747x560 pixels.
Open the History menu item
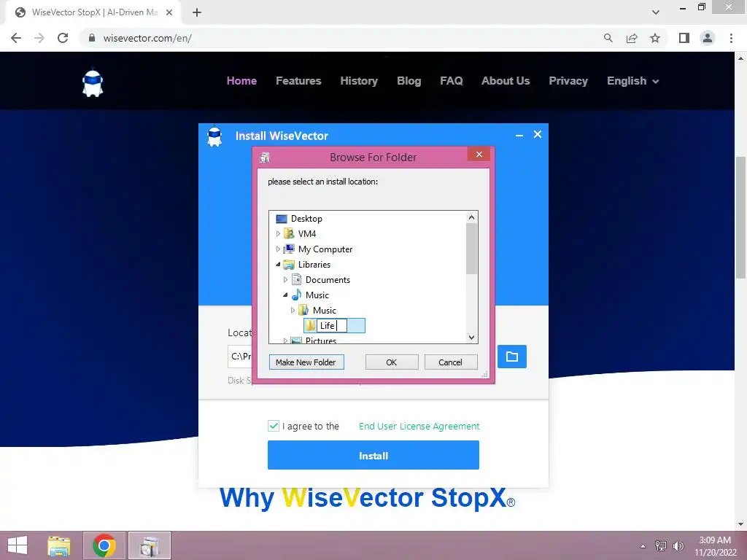pyautogui.click(x=359, y=81)
